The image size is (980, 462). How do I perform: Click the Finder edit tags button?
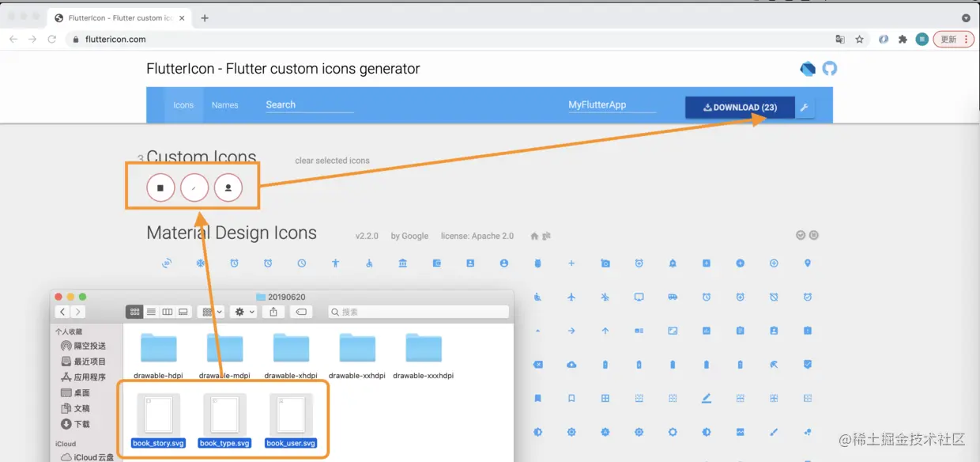301,312
